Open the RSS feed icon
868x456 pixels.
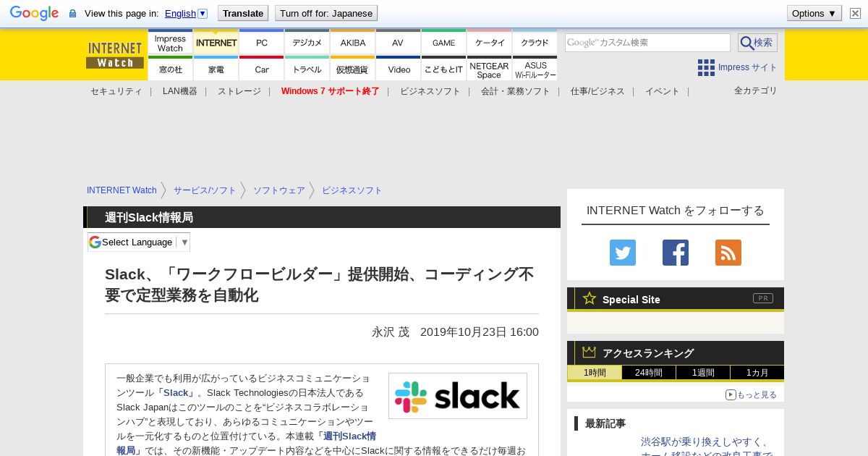[728, 253]
